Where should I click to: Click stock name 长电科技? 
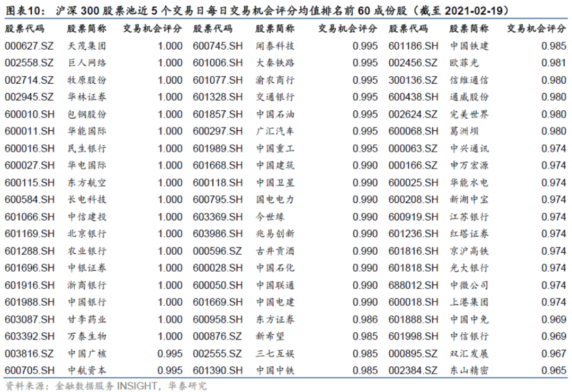[x=87, y=200]
